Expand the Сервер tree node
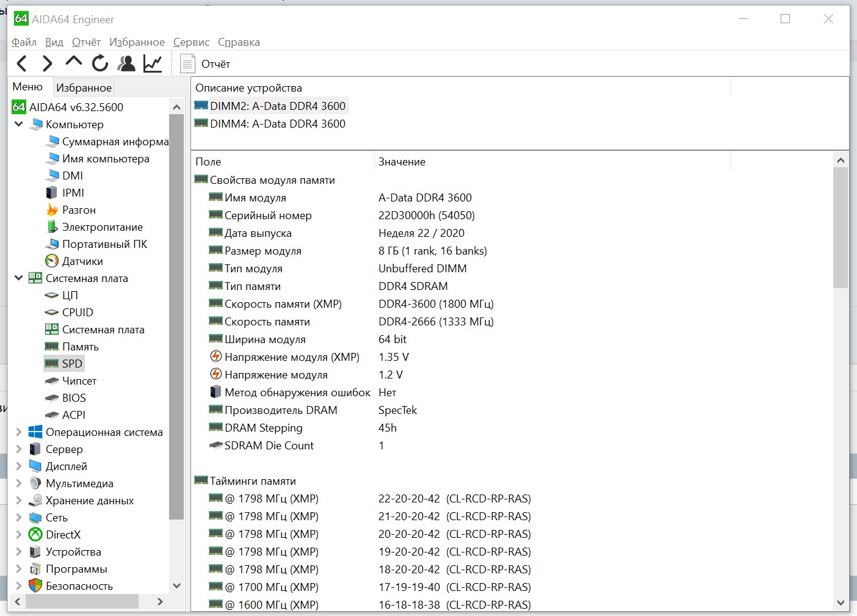 (x=19, y=449)
